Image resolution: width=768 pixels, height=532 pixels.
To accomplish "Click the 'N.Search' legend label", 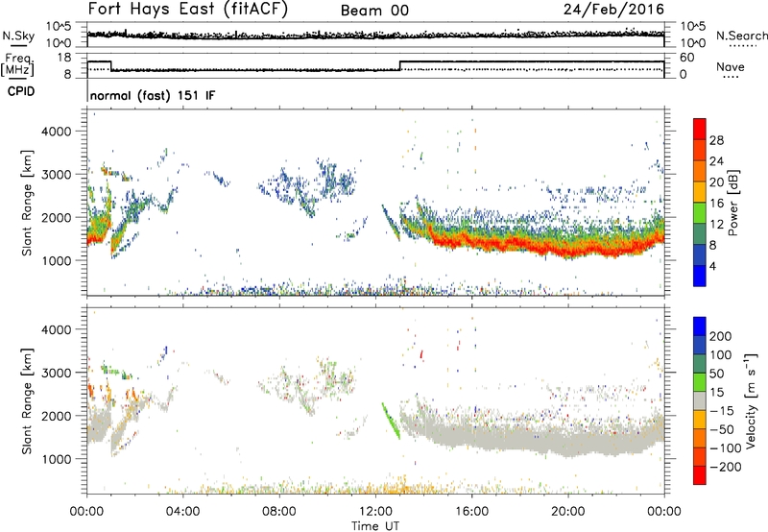I will click(742, 36).
